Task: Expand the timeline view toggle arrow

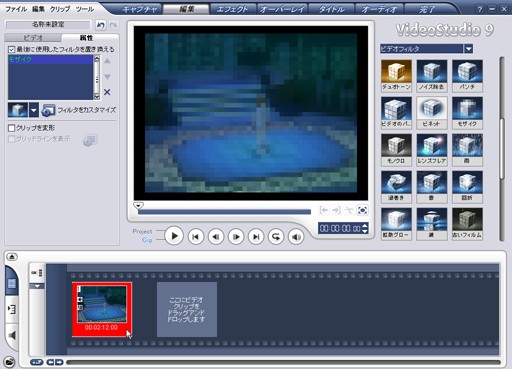Action: (12, 257)
